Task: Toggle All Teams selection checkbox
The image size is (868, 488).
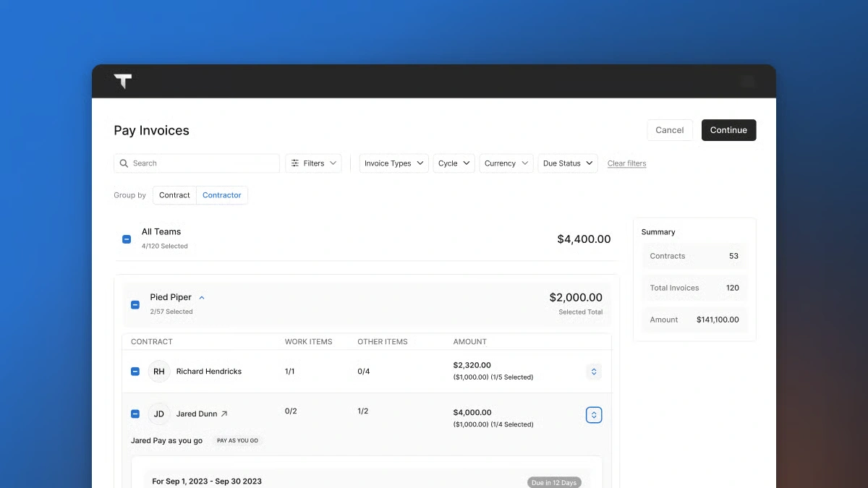Action: coord(127,239)
